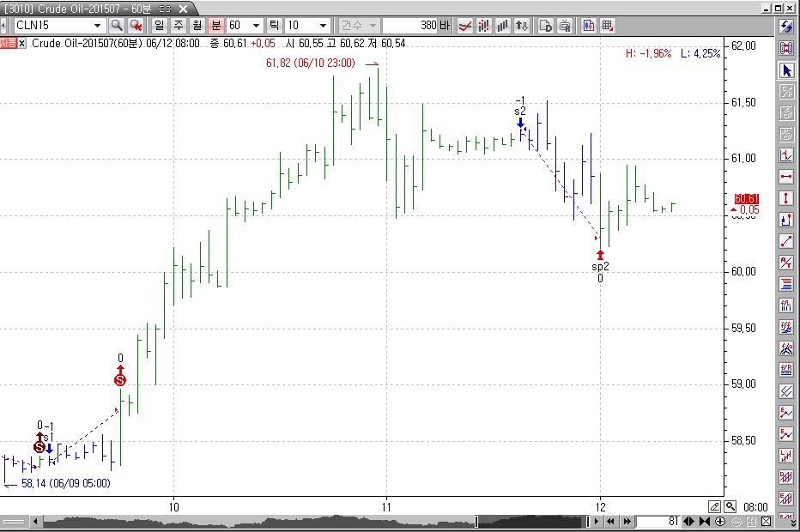The image size is (800, 532).
Task: Toggle the minute (분) period button
Action: pos(215,26)
